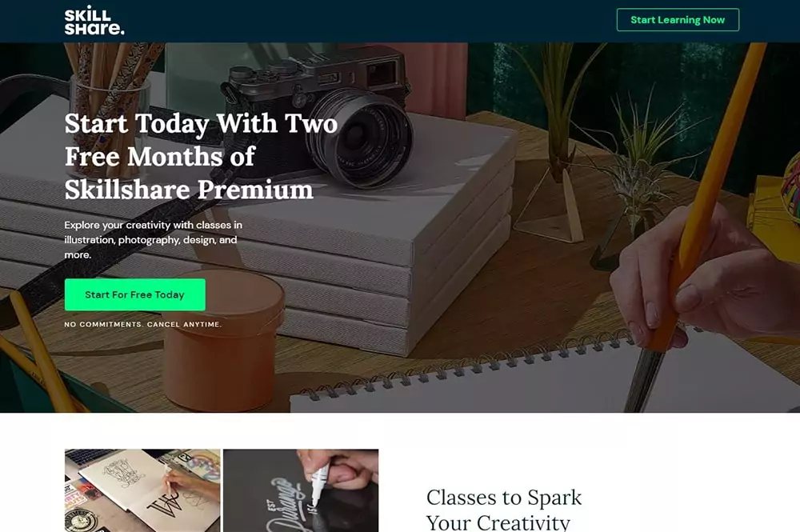Click the Skillshare logo
This screenshot has height=532, width=800.
tap(94, 21)
